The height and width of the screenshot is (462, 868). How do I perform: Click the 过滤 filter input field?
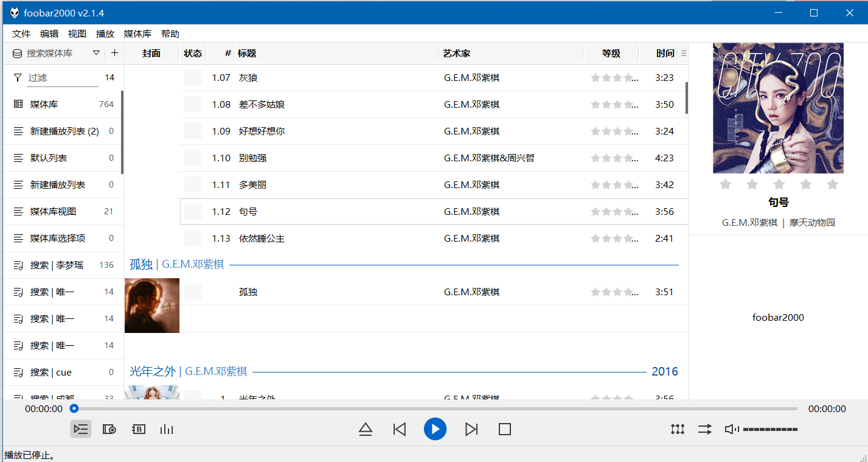(63, 78)
